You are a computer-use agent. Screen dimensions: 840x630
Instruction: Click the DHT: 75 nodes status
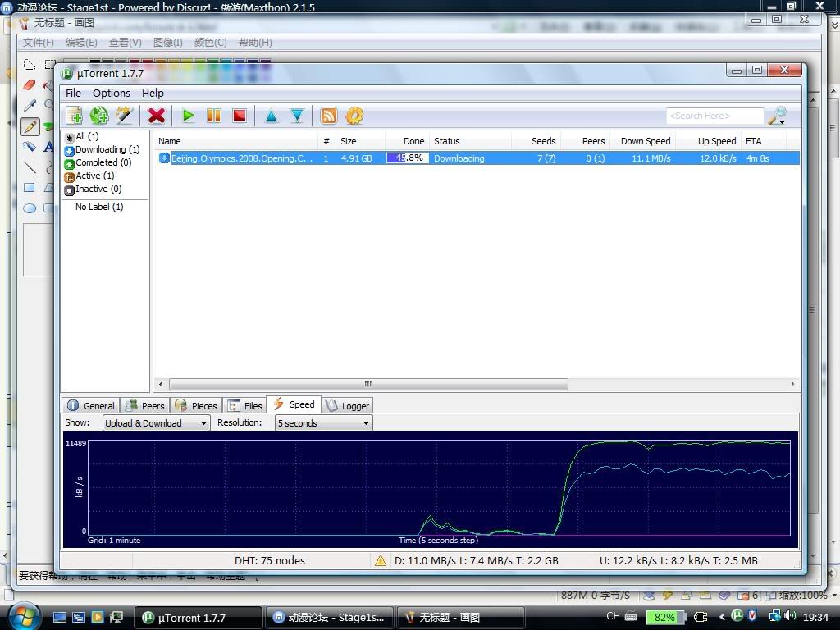[270, 561]
